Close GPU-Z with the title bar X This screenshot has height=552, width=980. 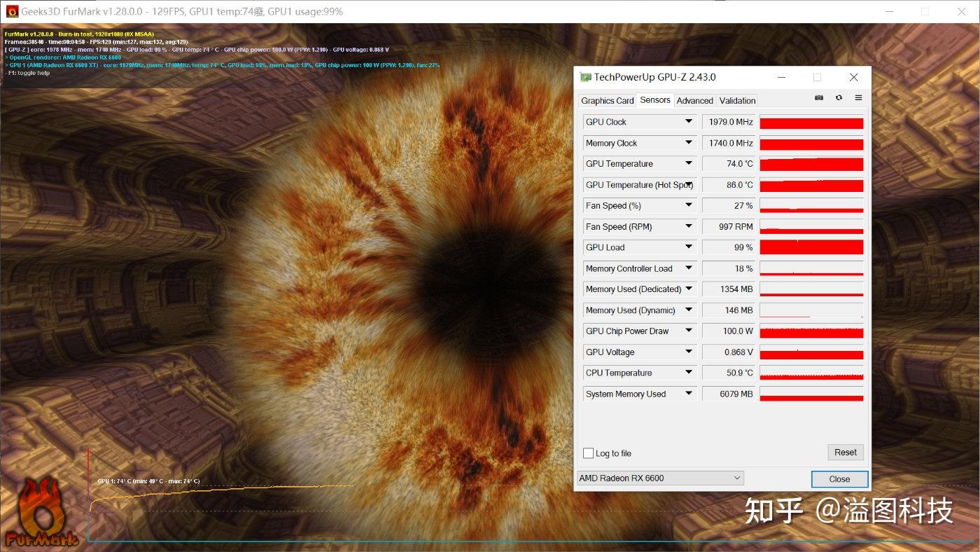click(x=853, y=77)
